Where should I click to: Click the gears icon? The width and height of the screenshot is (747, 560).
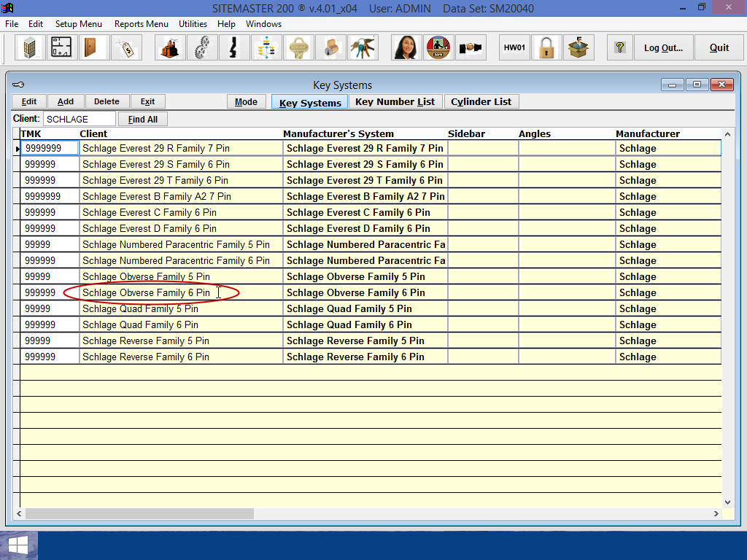(202, 47)
